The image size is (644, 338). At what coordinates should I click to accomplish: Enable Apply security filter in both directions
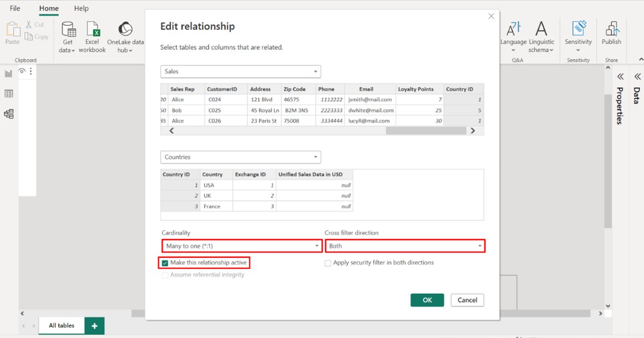click(328, 263)
